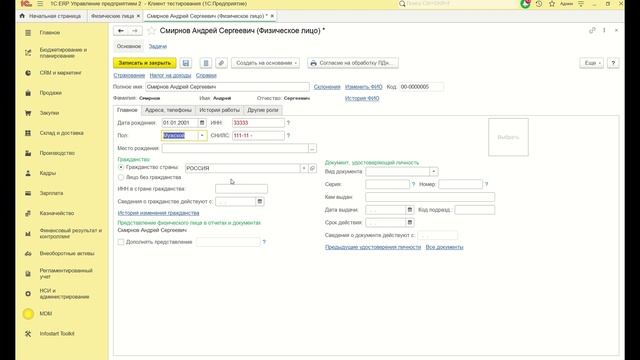
Task: Click the photo Выбрать placeholder
Action: [x=508, y=137]
